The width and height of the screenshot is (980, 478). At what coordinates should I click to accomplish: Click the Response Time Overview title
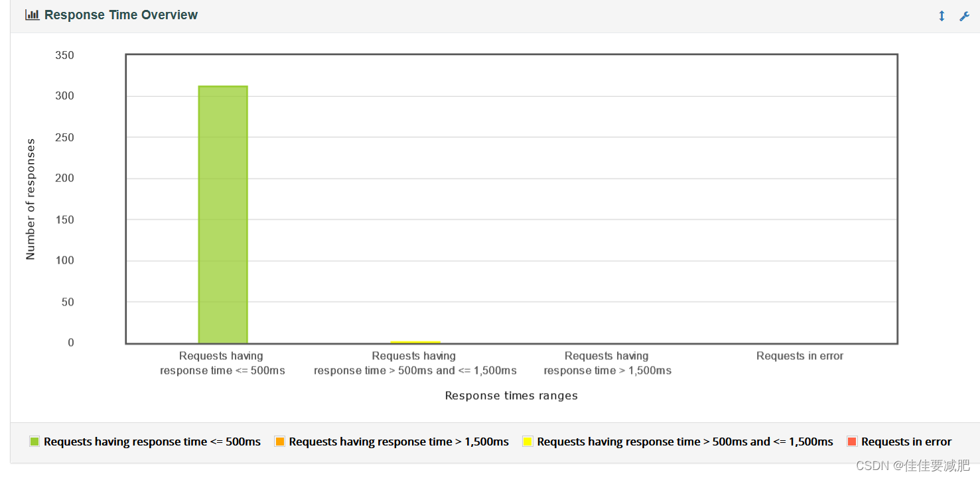[x=121, y=15]
